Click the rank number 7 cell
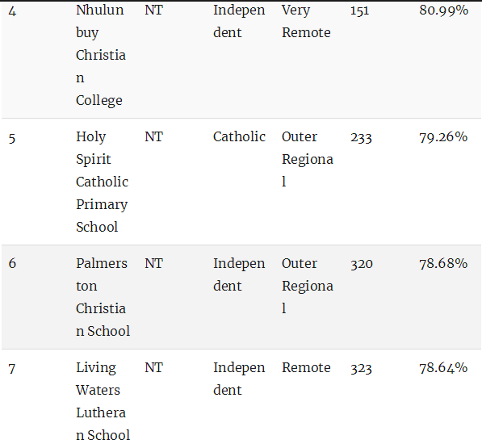The image size is (482, 448). pyautogui.click(x=12, y=368)
